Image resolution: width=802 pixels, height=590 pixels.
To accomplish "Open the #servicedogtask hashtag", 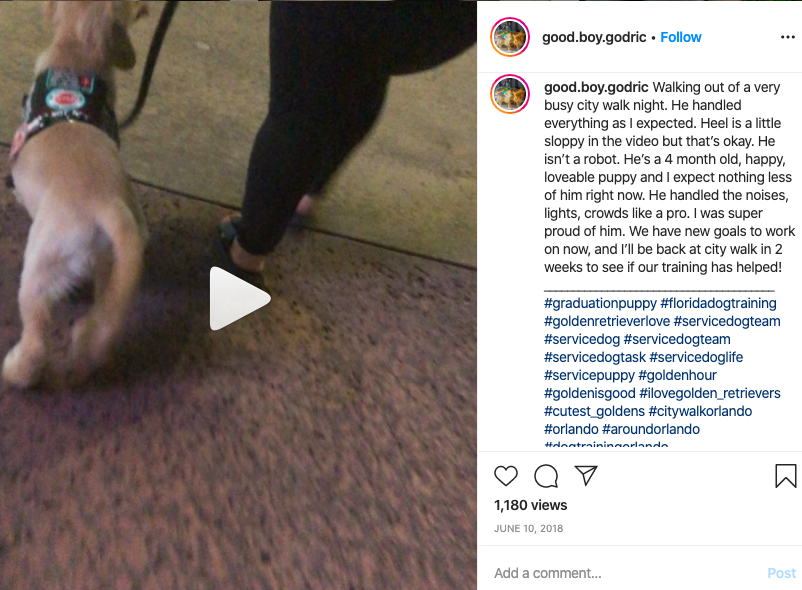I will (595, 357).
